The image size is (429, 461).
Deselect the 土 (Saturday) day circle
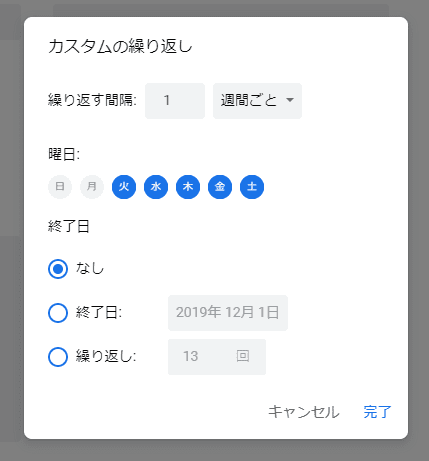tap(252, 187)
